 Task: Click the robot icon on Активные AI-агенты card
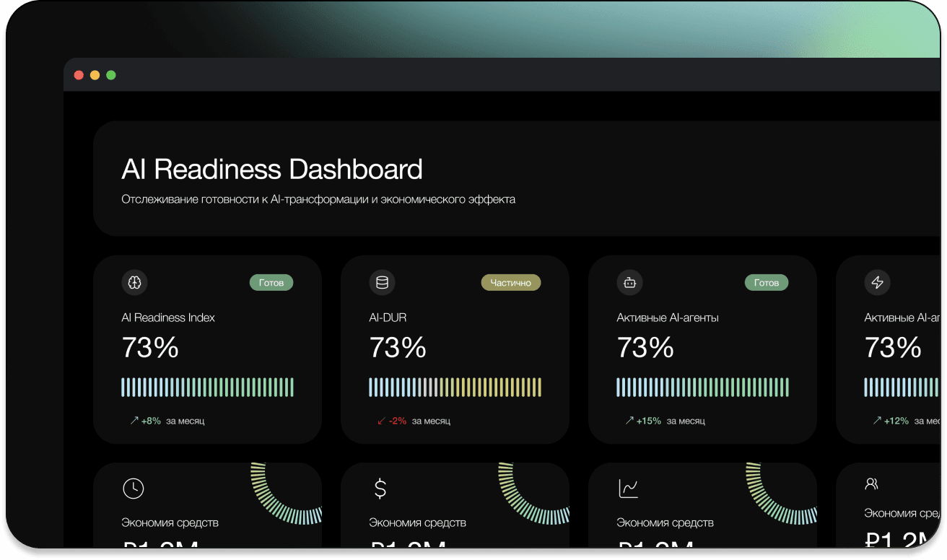(629, 283)
